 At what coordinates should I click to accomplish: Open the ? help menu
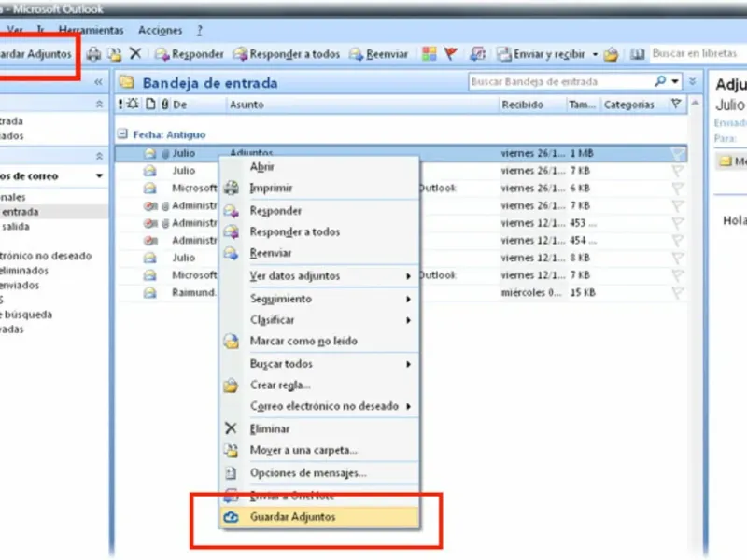click(200, 30)
